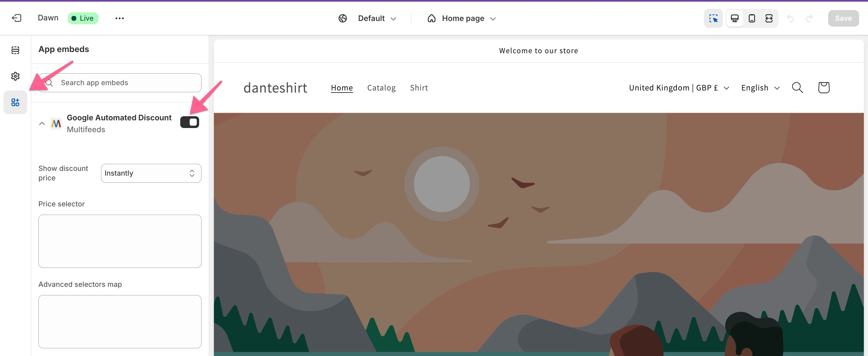Open Theme settings gear panel

tap(15, 76)
